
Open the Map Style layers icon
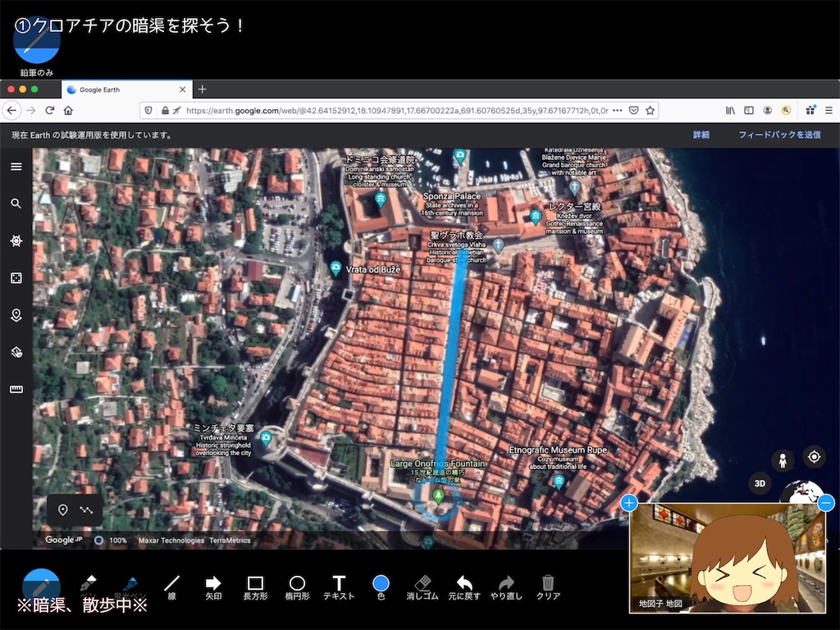coord(16,352)
